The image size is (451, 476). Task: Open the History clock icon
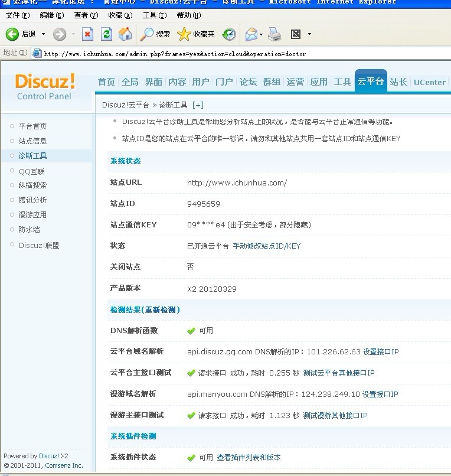pyautogui.click(x=229, y=34)
